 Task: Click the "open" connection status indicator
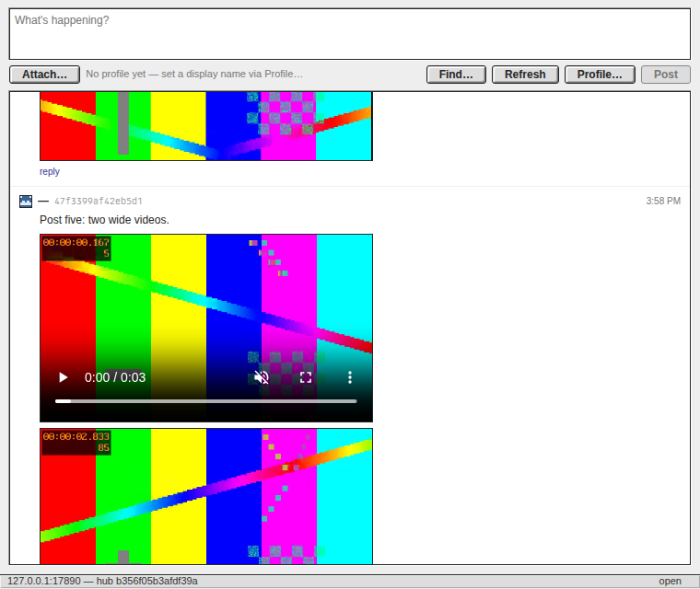tap(670, 581)
